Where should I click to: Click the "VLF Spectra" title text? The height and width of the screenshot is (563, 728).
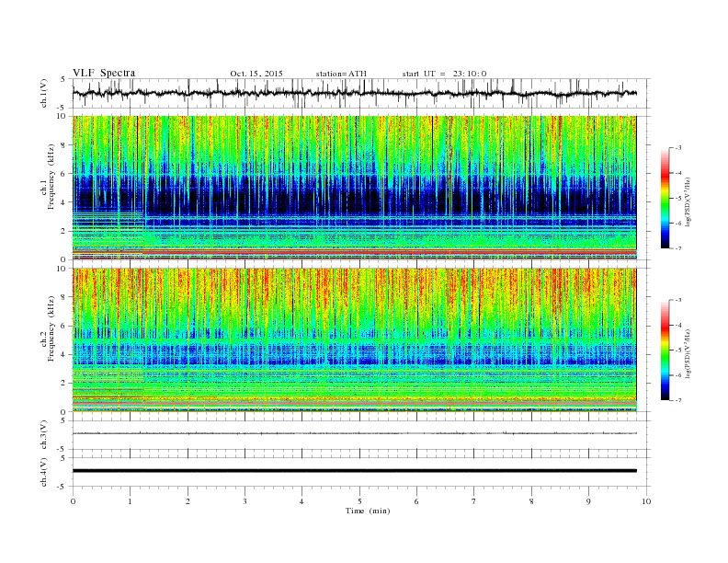coord(104,73)
